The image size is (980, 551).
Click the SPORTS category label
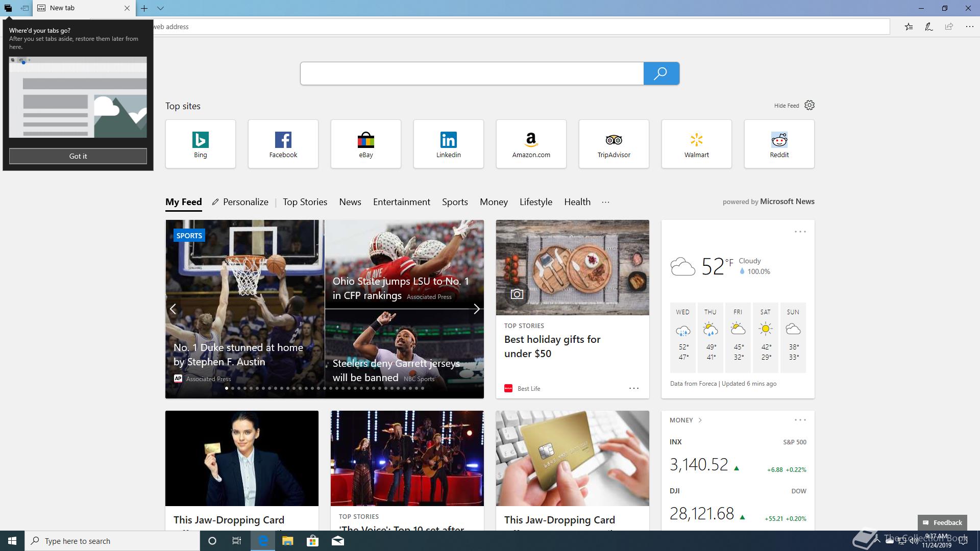click(189, 236)
